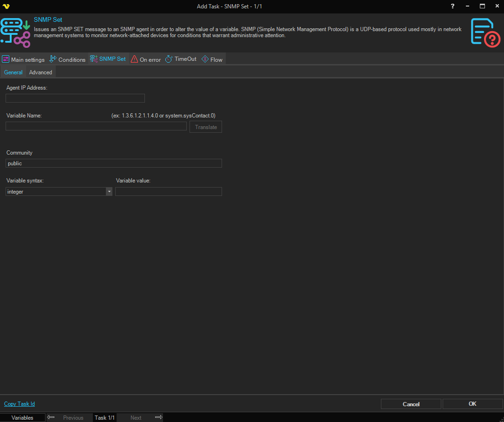This screenshot has height=422, width=504.
Task: Click the question mark help button in title bar
Action: coord(453,6)
